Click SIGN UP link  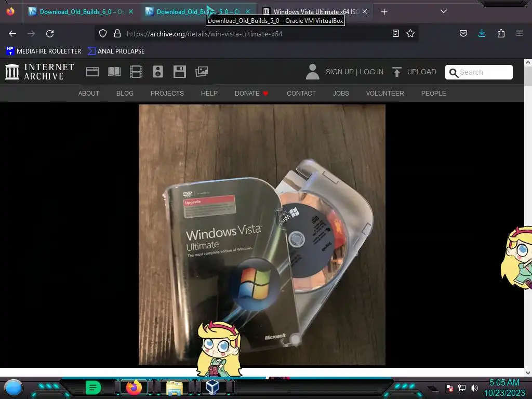point(340,72)
